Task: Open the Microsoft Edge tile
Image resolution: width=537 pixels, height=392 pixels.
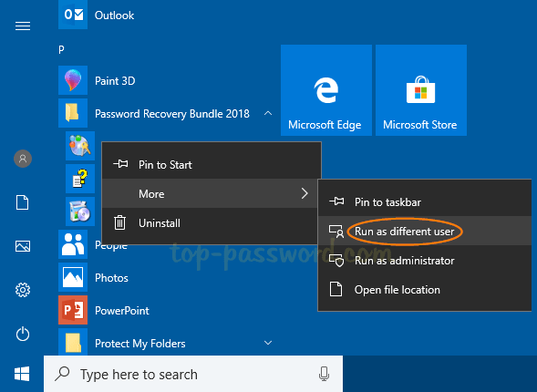Action: 326,90
